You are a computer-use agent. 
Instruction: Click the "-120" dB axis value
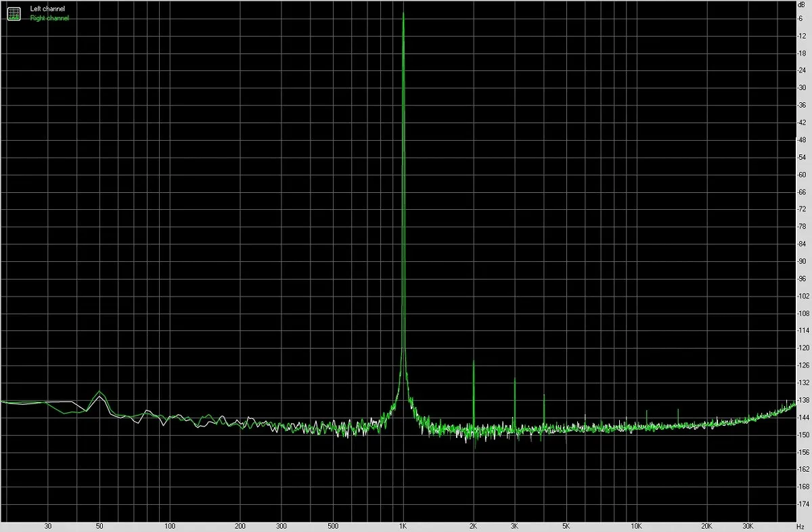click(805, 348)
